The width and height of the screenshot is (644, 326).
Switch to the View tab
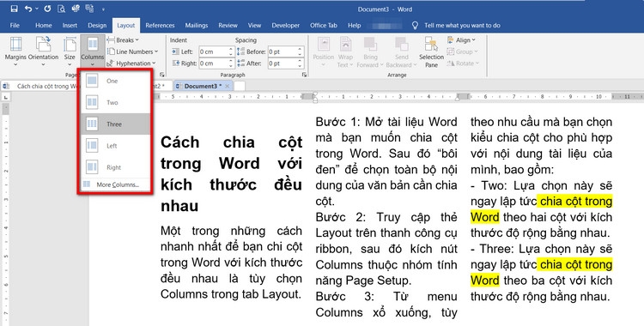pyautogui.click(x=255, y=26)
